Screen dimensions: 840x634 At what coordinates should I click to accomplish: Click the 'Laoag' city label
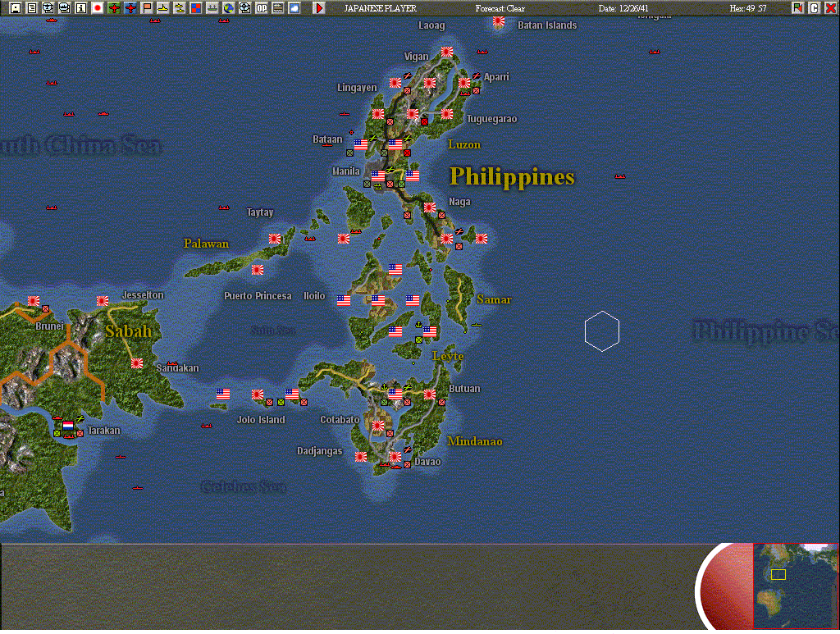[x=431, y=25]
